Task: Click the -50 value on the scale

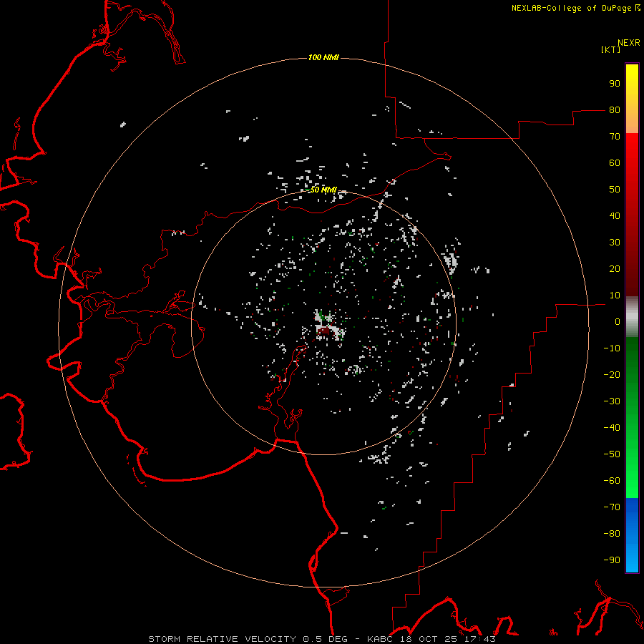Action: 612,454
